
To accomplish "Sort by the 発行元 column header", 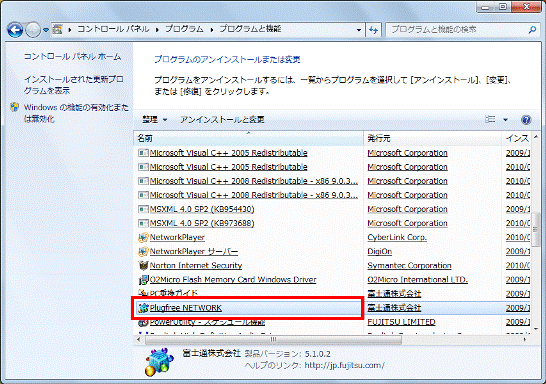I will click(x=432, y=138).
